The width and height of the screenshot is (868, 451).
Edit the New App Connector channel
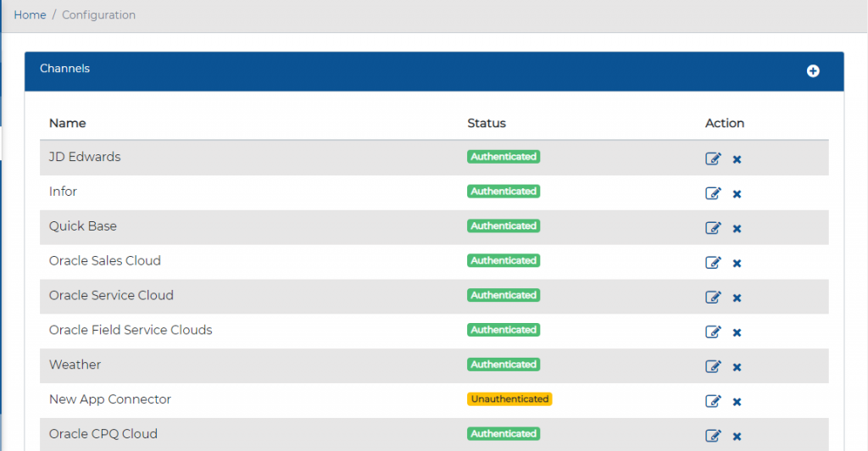tap(713, 401)
